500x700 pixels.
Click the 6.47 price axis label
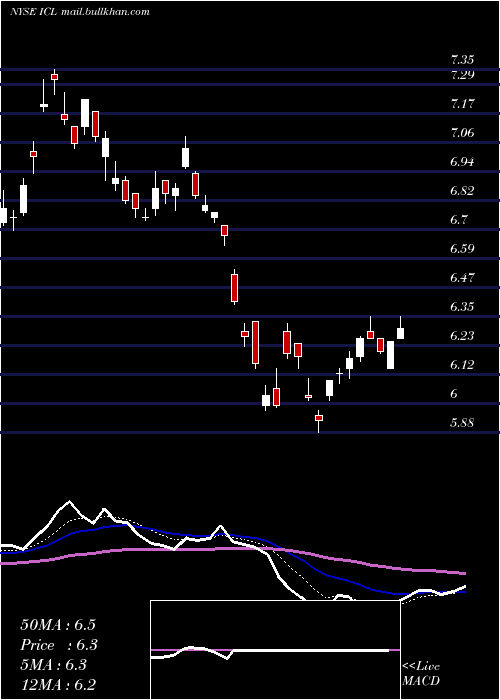[462, 278]
